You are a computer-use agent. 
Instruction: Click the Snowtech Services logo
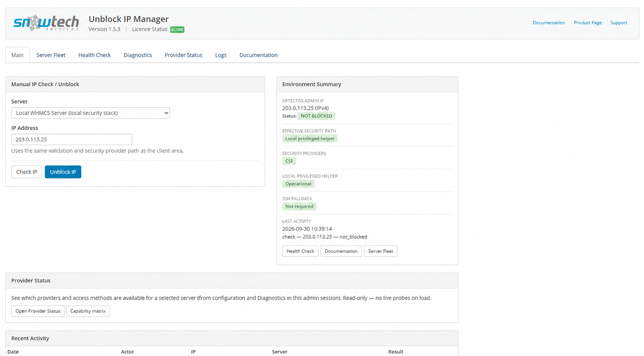click(x=46, y=23)
